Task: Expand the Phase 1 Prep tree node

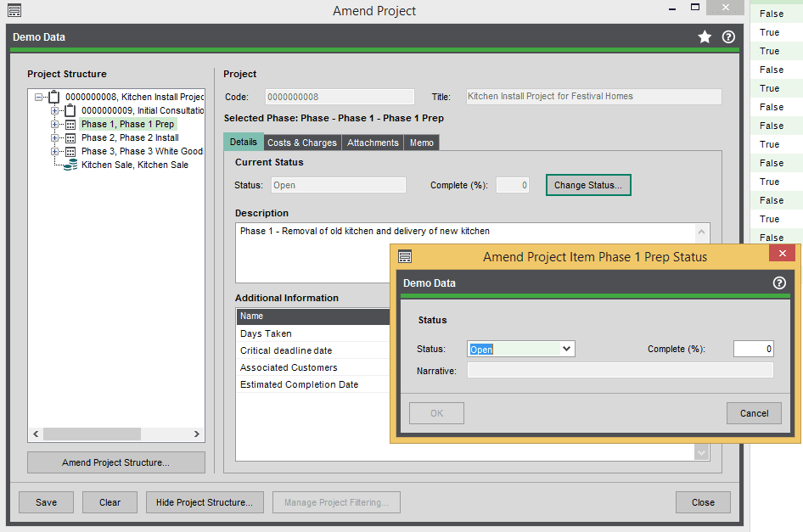Action: [54, 125]
